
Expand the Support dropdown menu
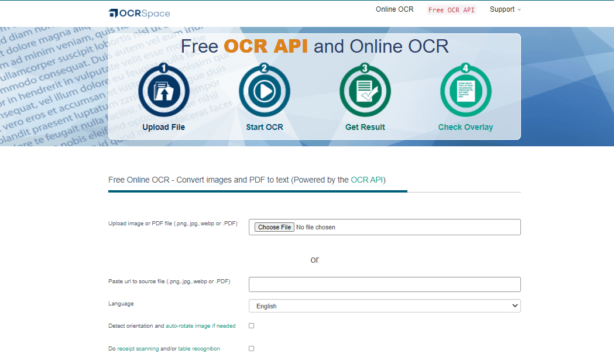coord(505,9)
